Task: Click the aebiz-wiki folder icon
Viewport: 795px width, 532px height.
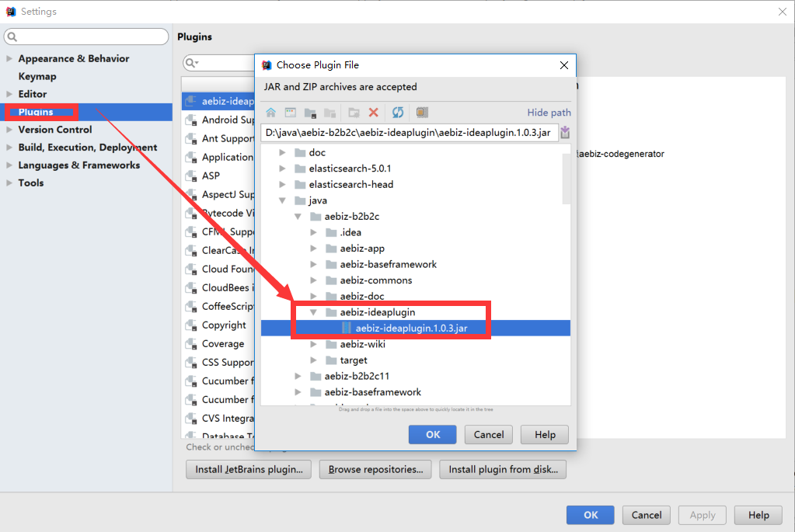Action: coord(331,345)
